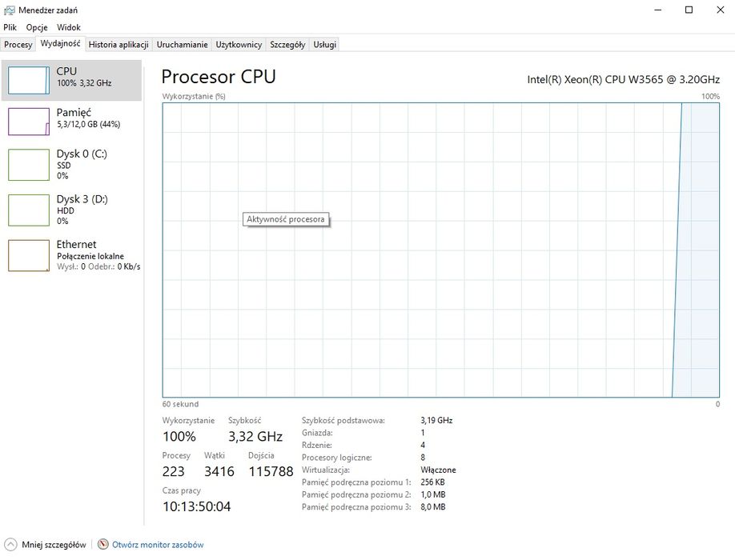Click Otwórz monitor zasobów link
Viewport: 735px width, 560px height.
click(158, 545)
